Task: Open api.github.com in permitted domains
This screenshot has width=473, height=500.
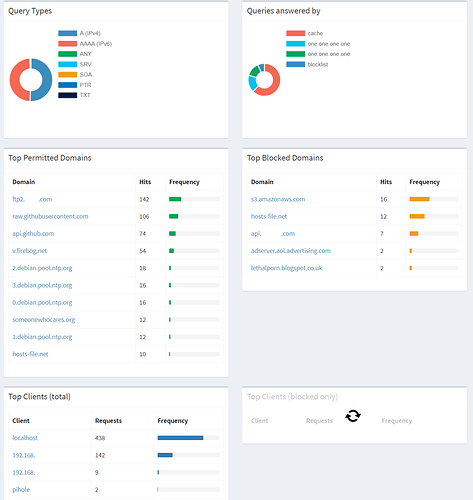Action: [x=33, y=234]
